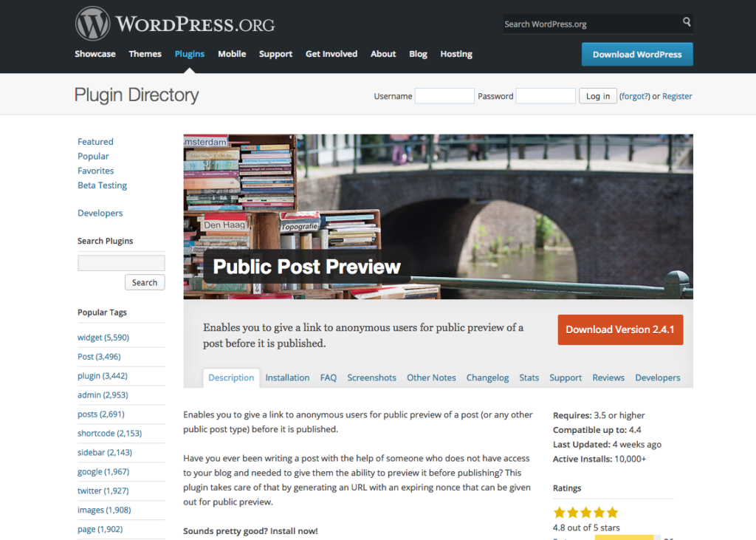756x540 pixels.
Task: Switch to the Changelog tab
Action: tap(487, 378)
